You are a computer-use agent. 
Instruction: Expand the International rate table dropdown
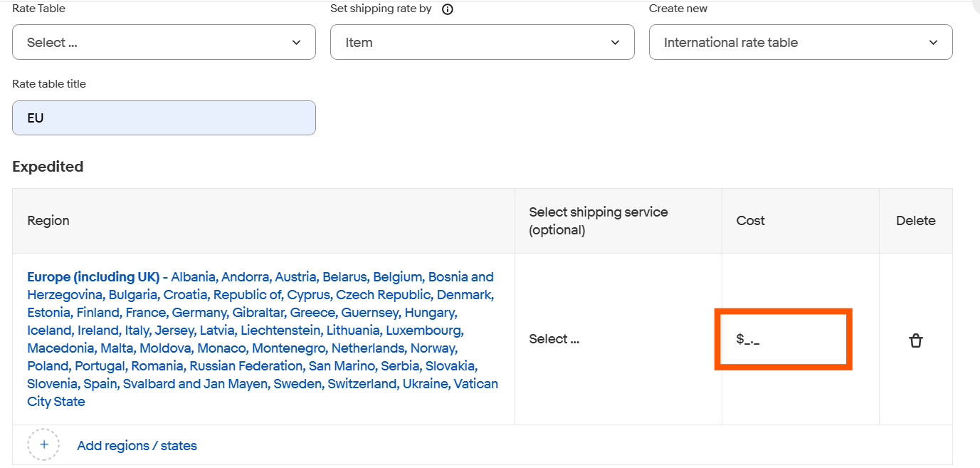801,42
